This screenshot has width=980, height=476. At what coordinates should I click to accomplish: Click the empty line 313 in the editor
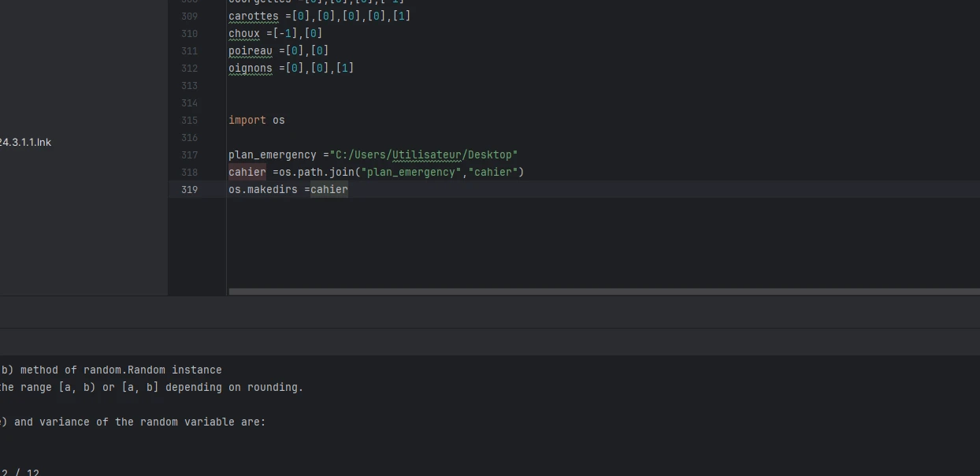(473, 86)
